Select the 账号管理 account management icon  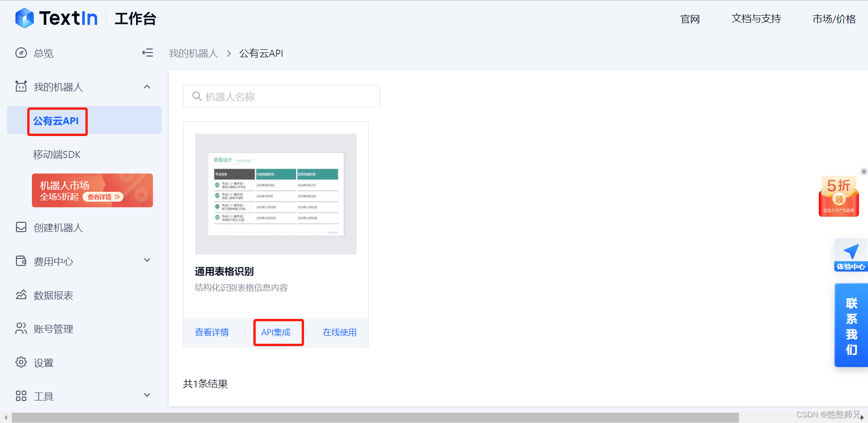tap(21, 329)
